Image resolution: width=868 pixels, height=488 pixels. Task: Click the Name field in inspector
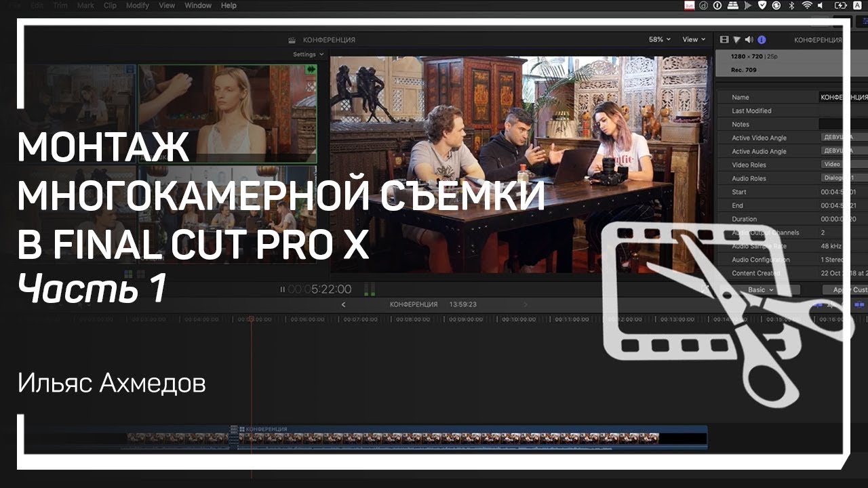coord(844,97)
